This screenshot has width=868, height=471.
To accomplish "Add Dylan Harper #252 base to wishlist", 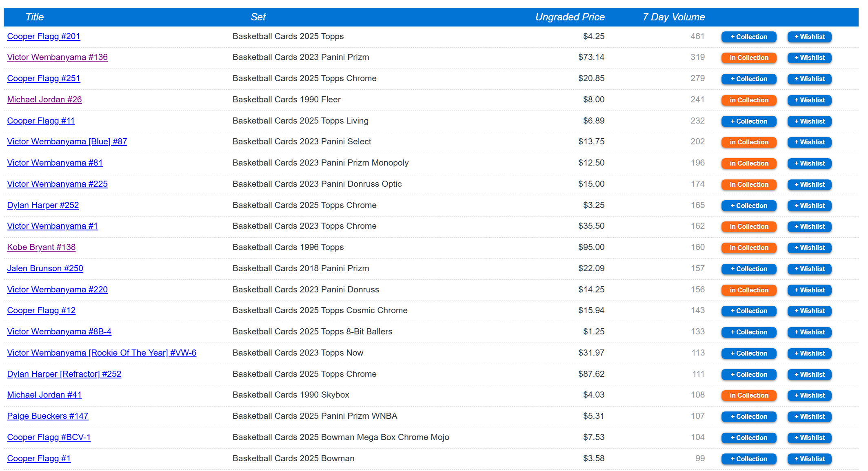I will [810, 206].
